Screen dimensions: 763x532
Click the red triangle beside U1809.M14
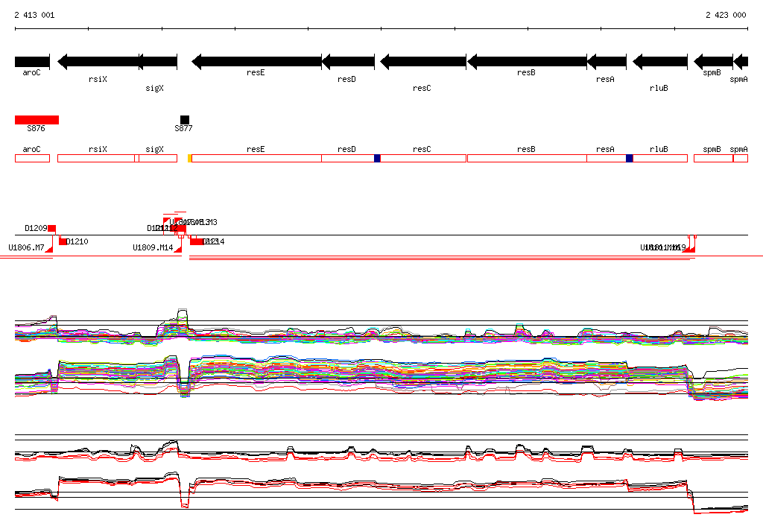[177, 249]
